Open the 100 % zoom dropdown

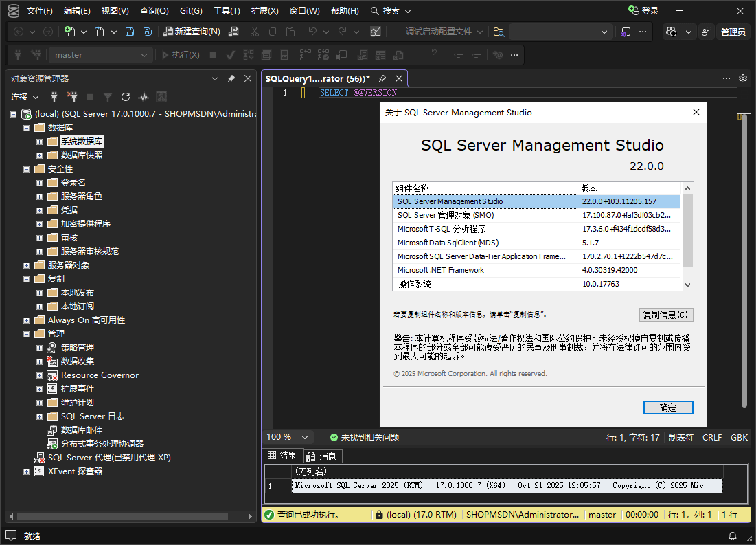(x=304, y=437)
